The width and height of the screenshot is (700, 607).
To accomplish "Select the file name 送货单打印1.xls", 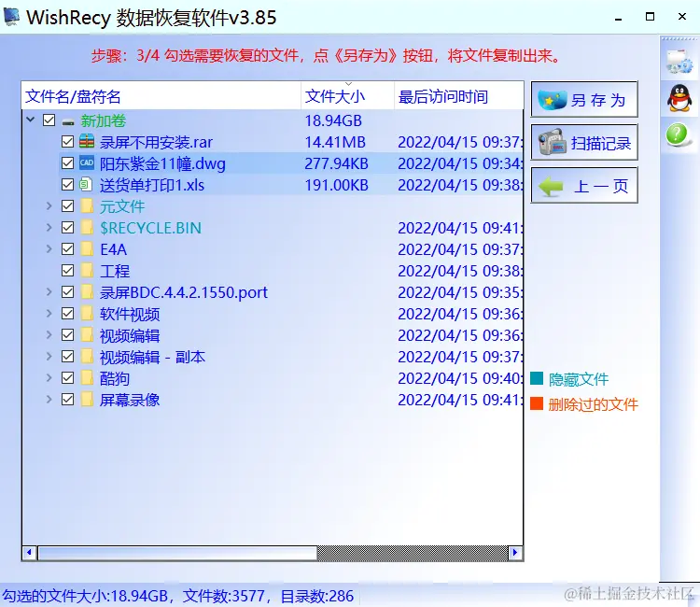I will pos(152,185).
